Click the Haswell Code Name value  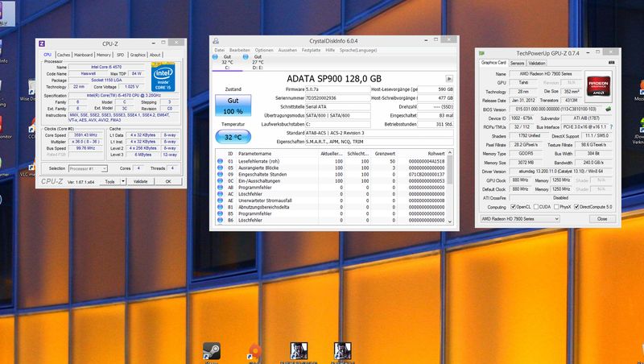88,73
